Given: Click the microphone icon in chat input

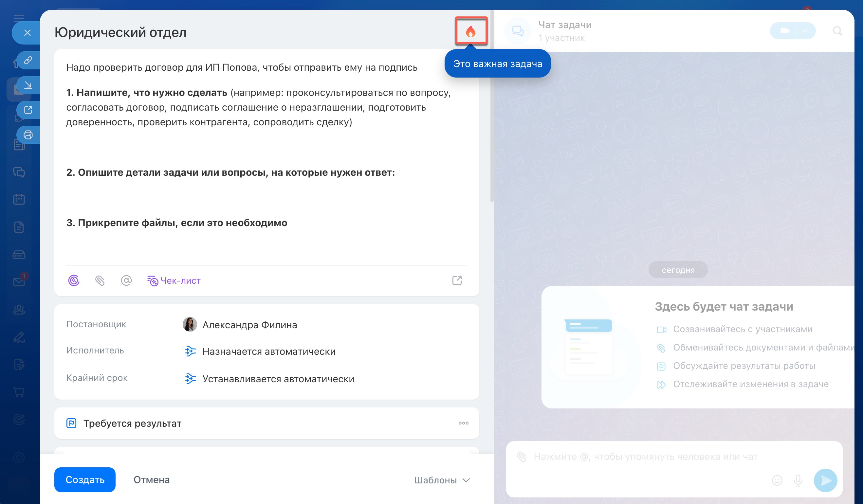Looking at the screenshot, I should point(798,480).
